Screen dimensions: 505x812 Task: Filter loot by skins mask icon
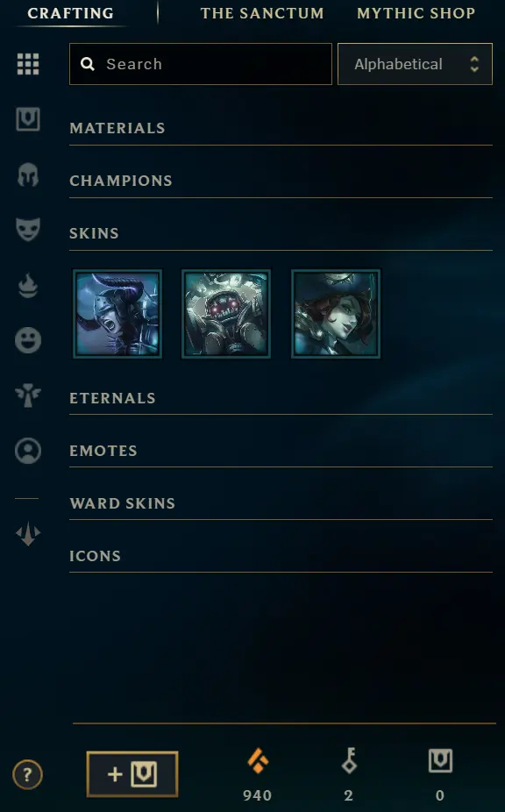coord(28,230)
